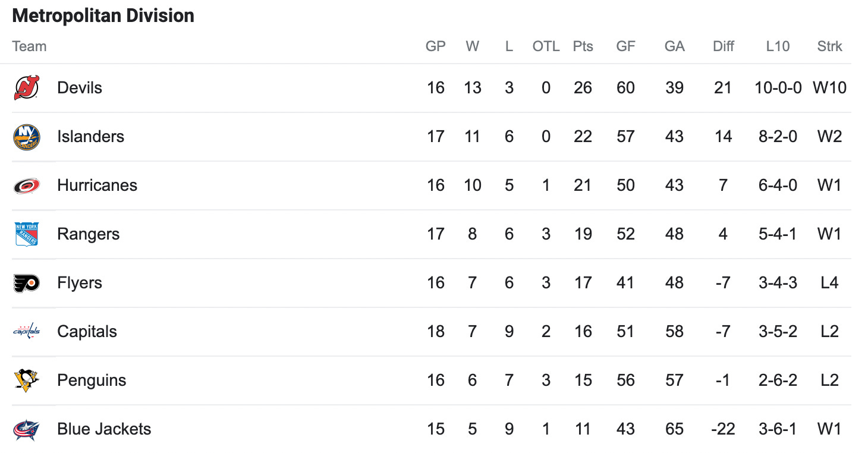Click the Diff column header
Screen dimensions: 868x453
(724, 46)
